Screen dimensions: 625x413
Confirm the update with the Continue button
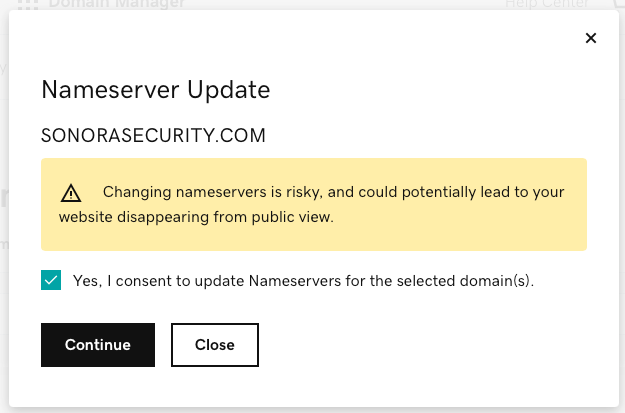coord(98,345)
